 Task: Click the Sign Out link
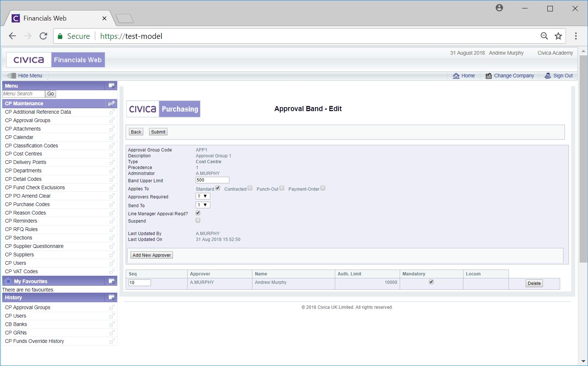[x=563, y=76]
